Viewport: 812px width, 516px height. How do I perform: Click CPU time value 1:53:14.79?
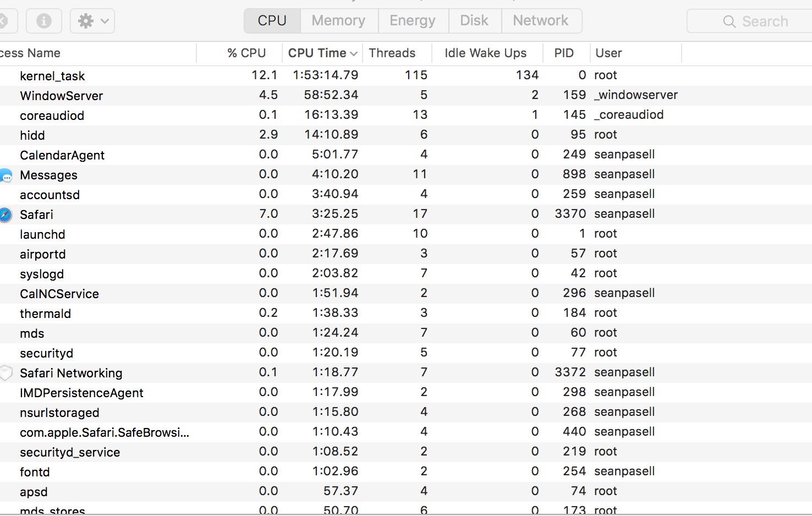326,75
